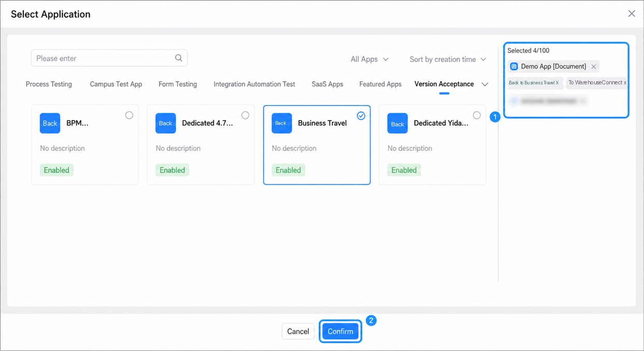Click the BPM app Back icon
The width and height of the screenshot is (644, 351).
(50, 123)
